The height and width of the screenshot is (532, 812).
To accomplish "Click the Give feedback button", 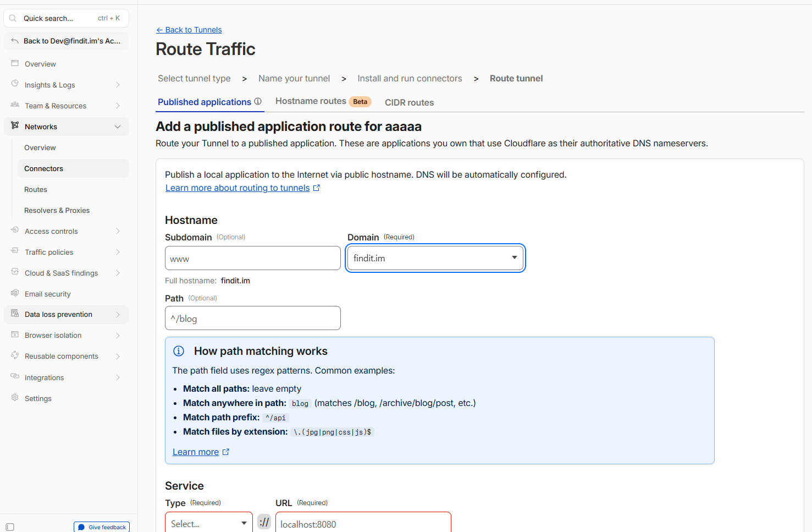I will 102,527.
